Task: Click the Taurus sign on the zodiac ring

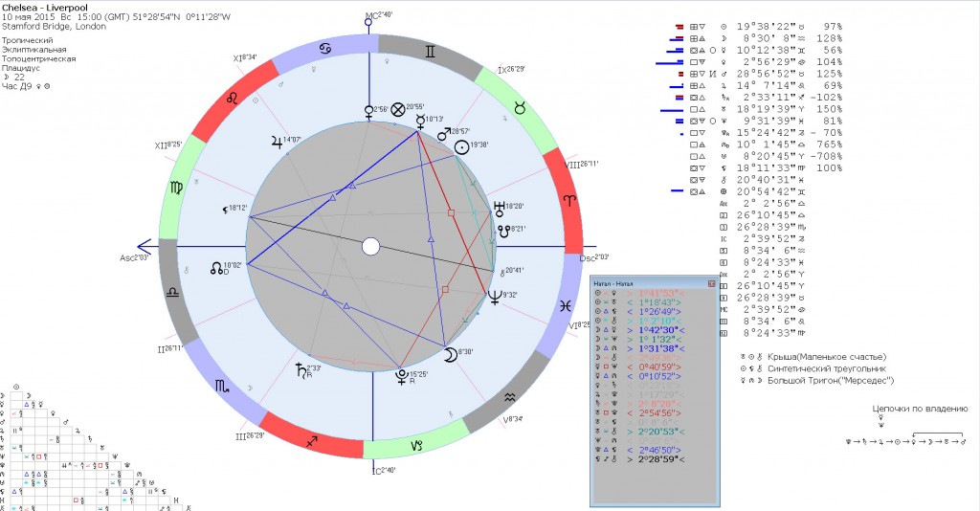Action: pyautogui.click(x=520, y=109)
